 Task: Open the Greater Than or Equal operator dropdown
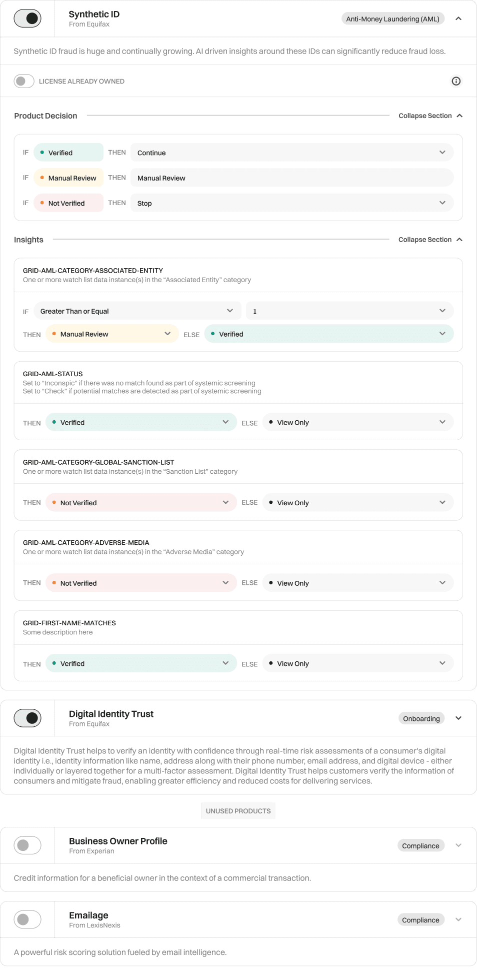[137, 311]
